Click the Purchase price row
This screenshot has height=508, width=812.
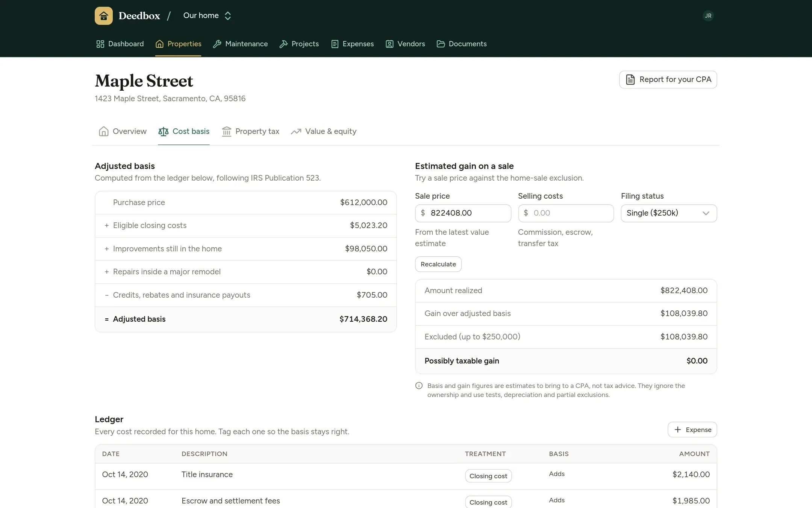coord(246,202)
